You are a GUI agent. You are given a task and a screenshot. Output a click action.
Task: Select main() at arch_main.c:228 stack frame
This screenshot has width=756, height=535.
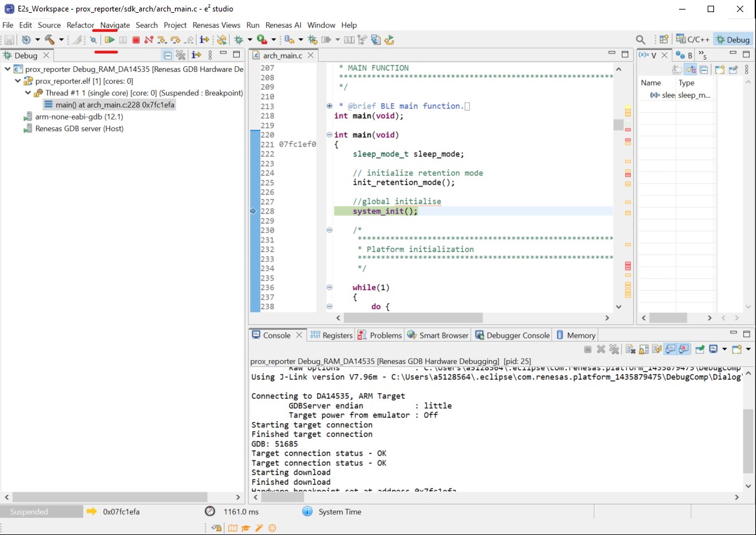click(x=109, y=105)
